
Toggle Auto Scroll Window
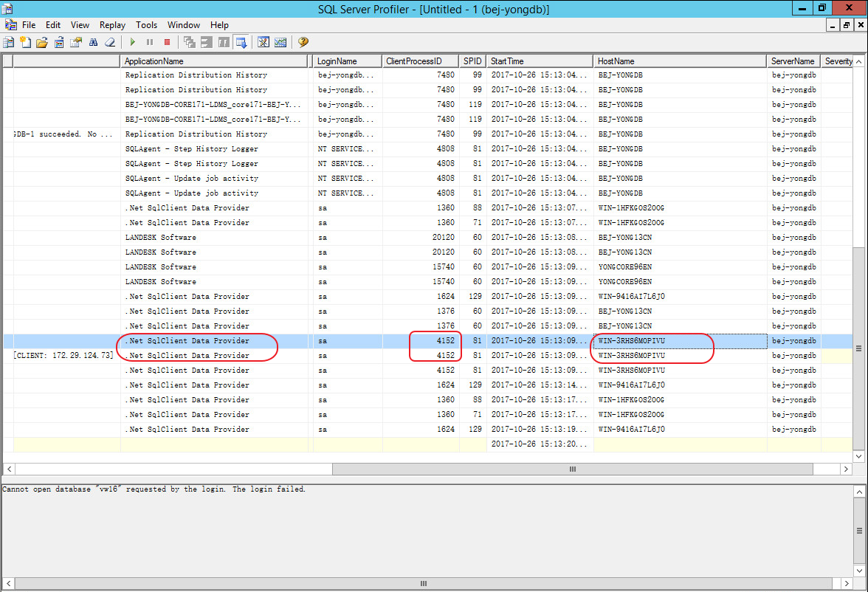coord(241,42)
